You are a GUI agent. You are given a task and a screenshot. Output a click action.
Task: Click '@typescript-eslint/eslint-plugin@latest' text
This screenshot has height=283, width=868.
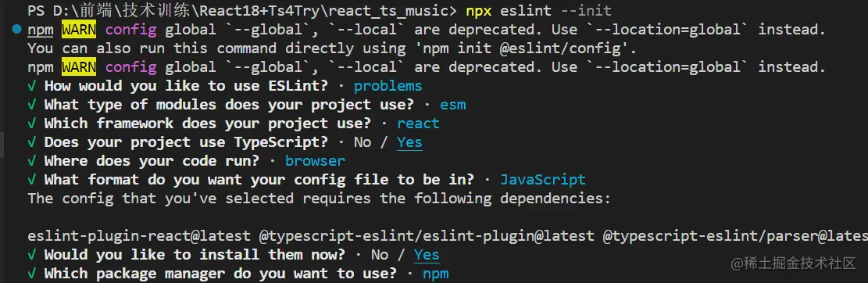point(427,236)
